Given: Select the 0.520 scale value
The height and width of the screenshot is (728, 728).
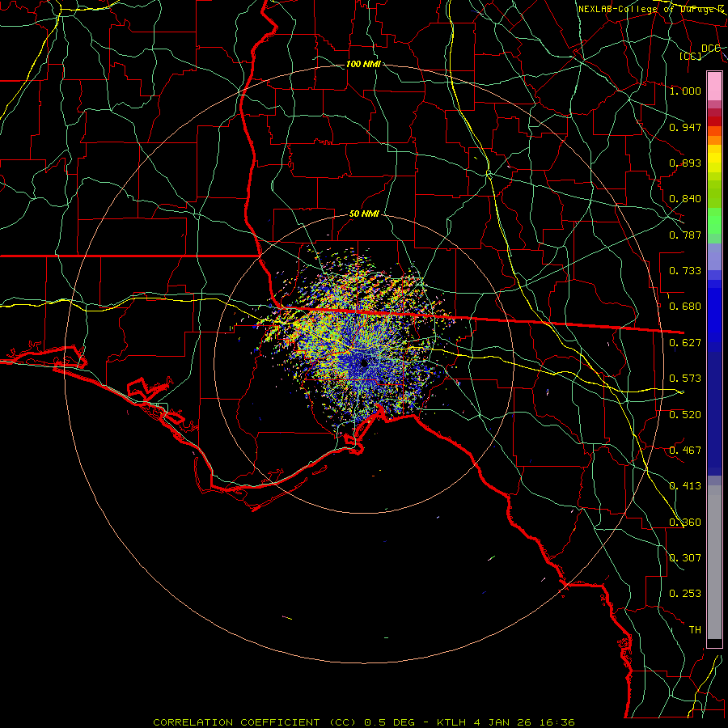Looking at the screenshot, I should (685, 415).
